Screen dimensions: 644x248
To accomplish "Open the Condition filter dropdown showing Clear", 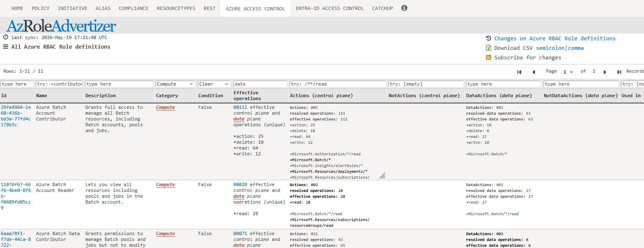I will tap(214, 84).
